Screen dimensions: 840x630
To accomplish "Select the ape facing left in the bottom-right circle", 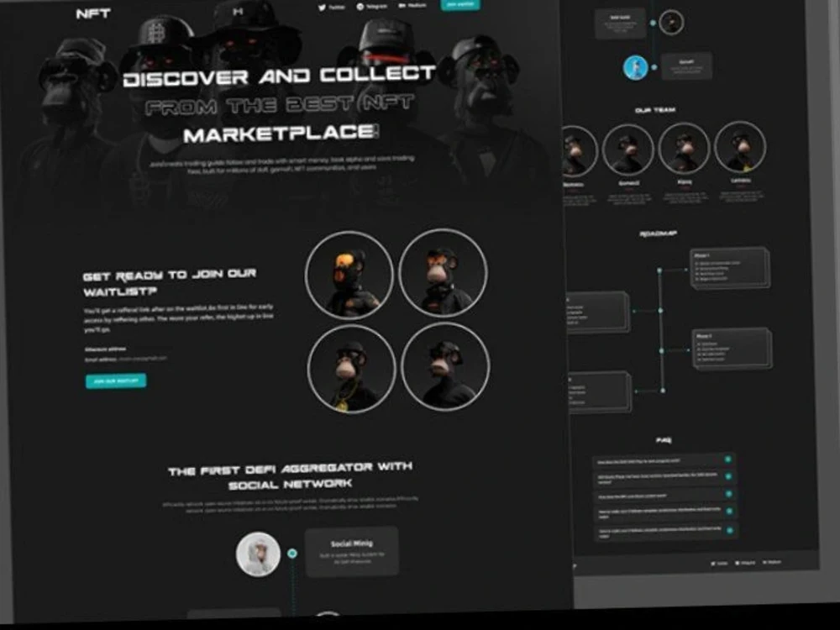I will pyautogui.click(x=445, y=366).
